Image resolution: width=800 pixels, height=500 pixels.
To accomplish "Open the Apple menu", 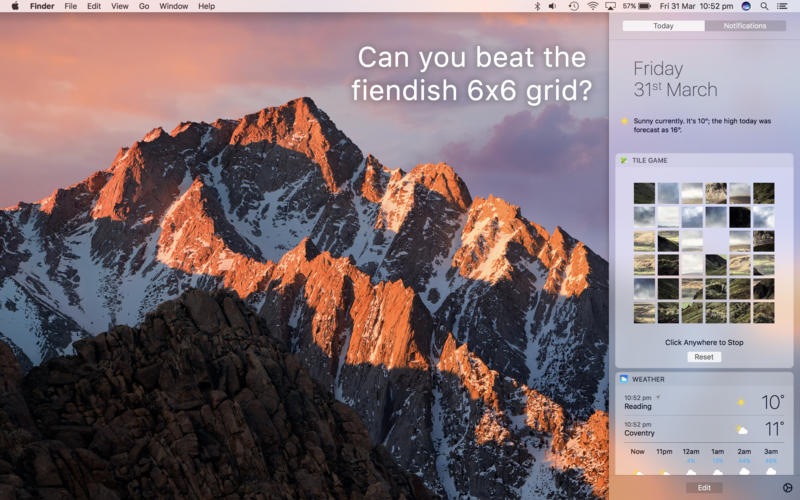I will (15, 6).
